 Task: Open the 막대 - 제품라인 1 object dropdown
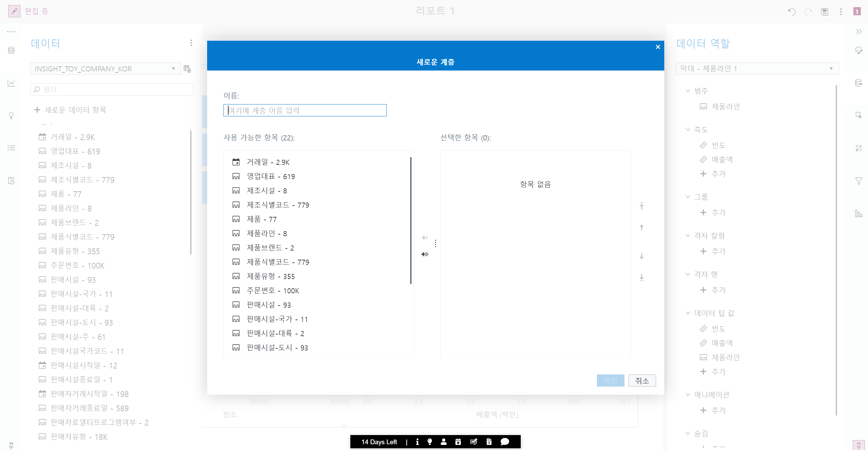pyautogui.click(x=757, y=69)
